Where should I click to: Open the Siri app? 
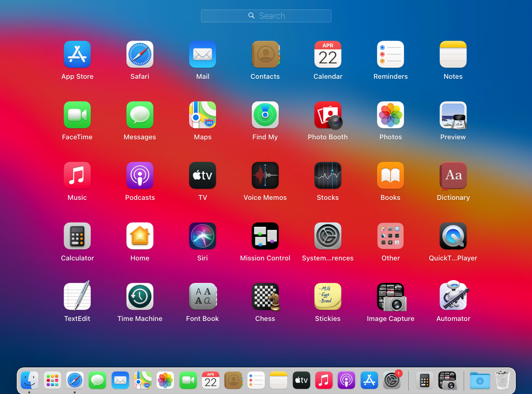click(x=203, y=236)
